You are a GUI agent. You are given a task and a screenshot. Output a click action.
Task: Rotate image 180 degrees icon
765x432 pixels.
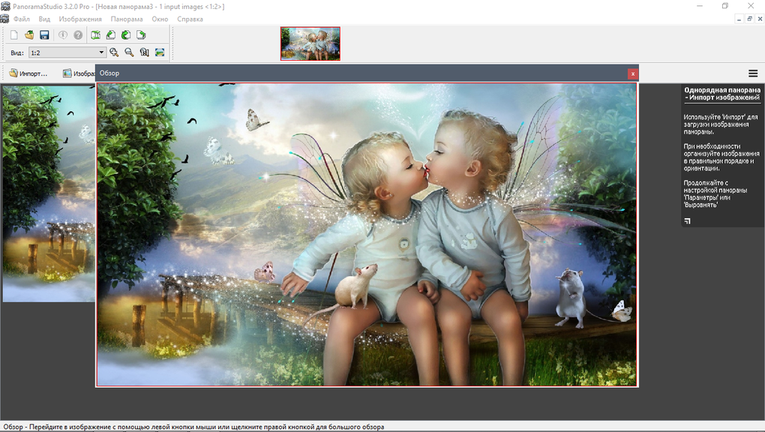coord(126,35)
